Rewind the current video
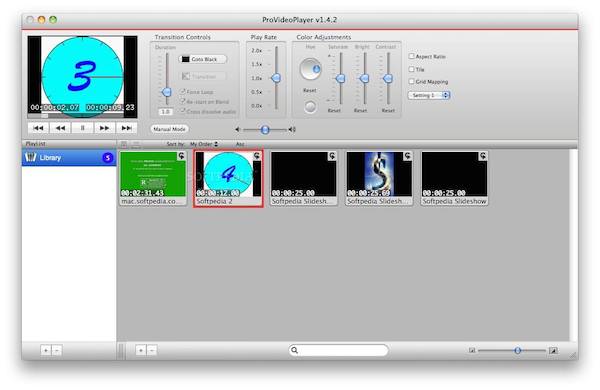Screen dimensions: 600x390 click(60, 128)
